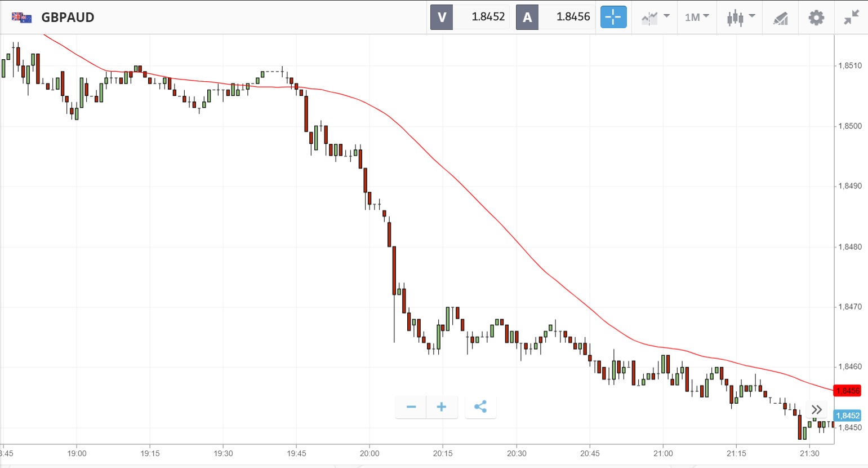Open the compare instruments dropdown
This screenshot has width=868, height=468.
tap(655, 17)
